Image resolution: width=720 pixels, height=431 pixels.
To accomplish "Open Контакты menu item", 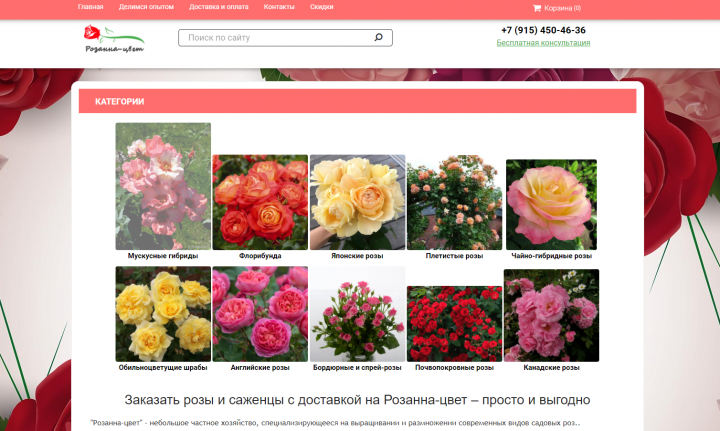I will pos(279,7).
